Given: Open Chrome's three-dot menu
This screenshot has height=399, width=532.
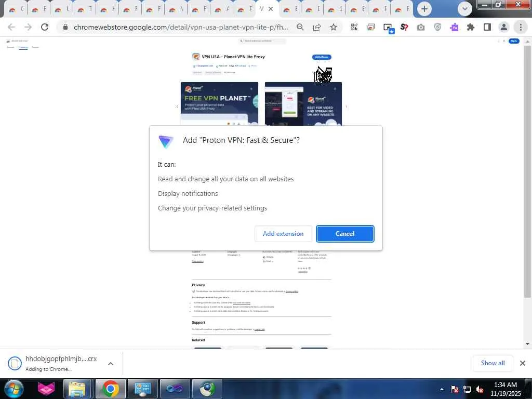Looking at the screenshot, I should tap(521, 27).
